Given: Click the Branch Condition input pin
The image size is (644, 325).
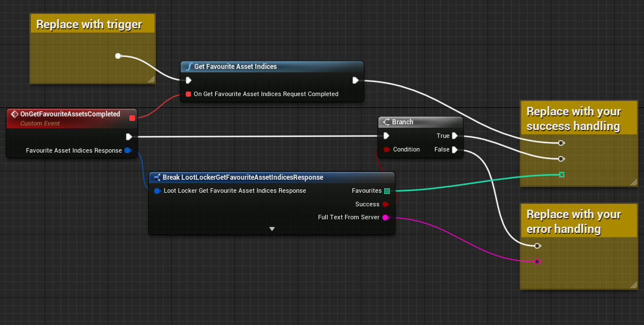Looking at the screenshot, I should coord(386,150).
